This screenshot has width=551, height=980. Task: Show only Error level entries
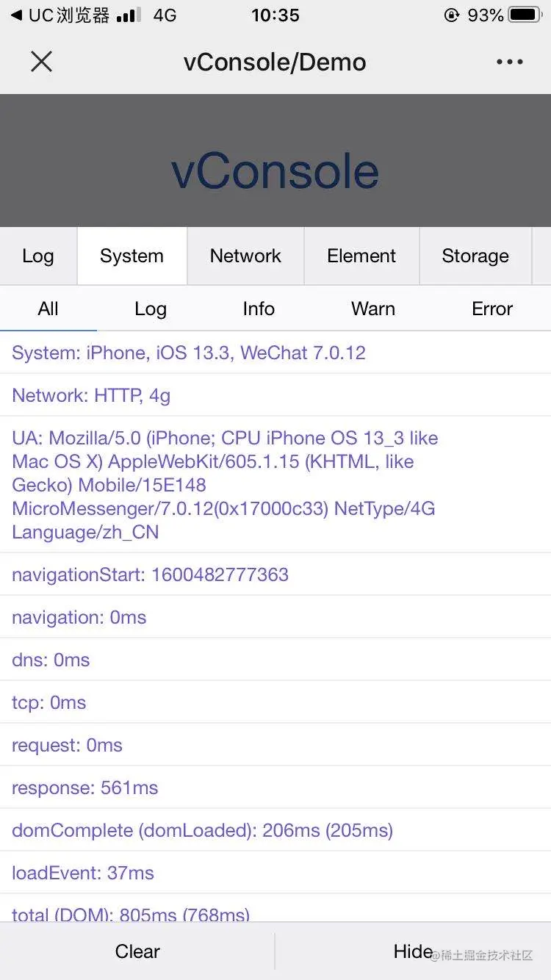pos(492,309)
